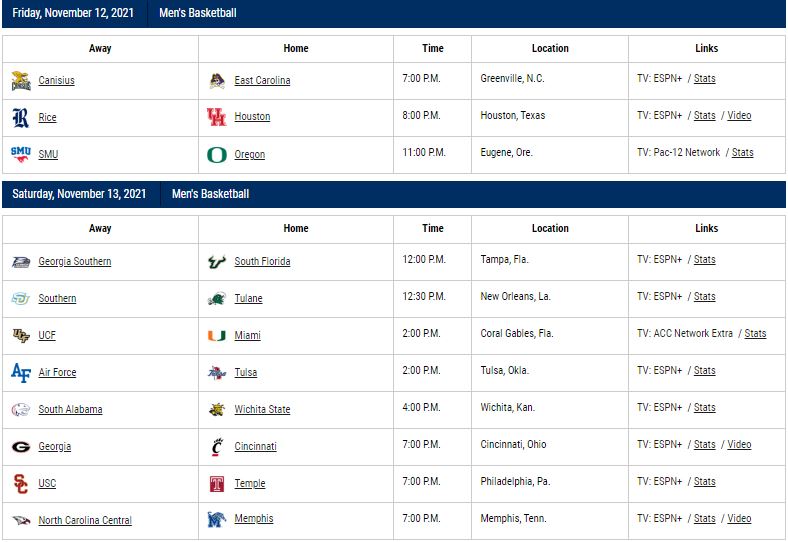Click the Memphis Tigers logo
Viewport: 788px width, 542px height.
point(217,519)
